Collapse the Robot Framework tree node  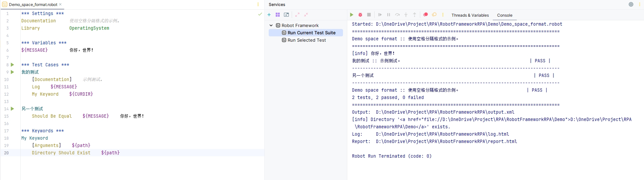pos(271,25)
